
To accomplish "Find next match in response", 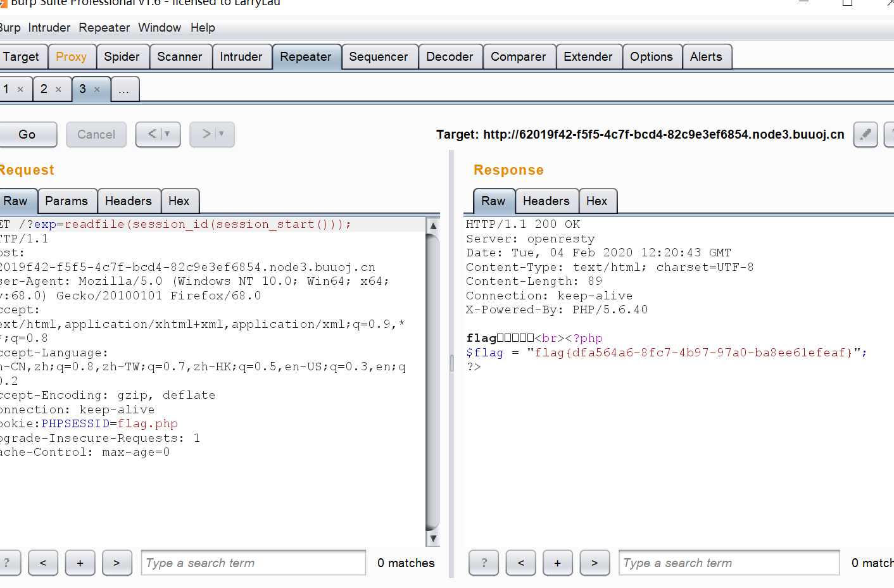I will (594, 563).
